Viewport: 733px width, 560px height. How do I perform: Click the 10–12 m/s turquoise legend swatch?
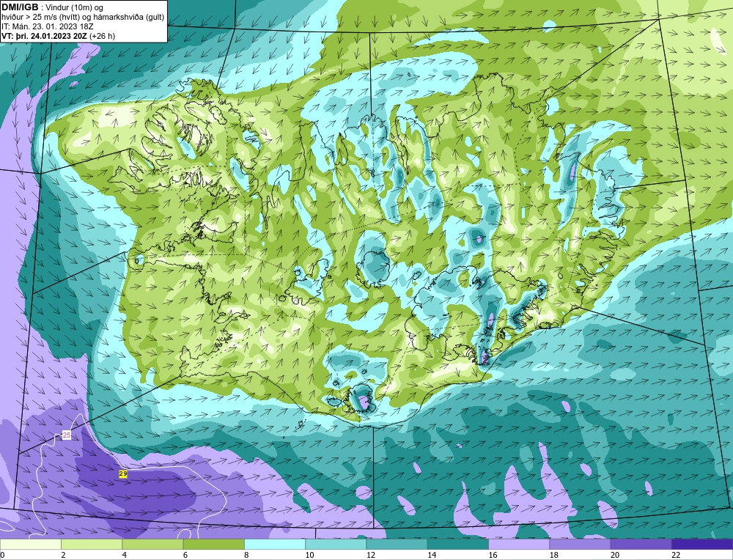pos(336,545)
